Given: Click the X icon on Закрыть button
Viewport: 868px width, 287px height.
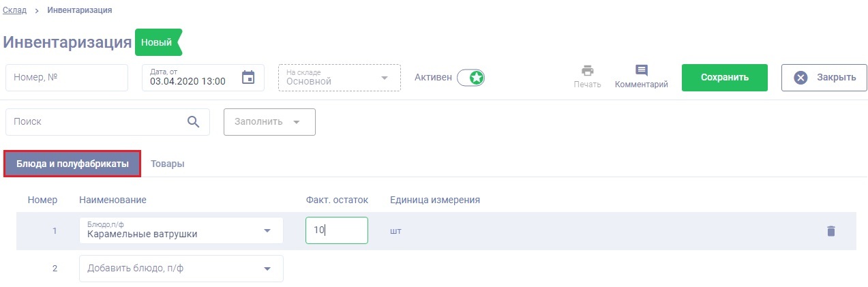Looking at the screenshot, I should (x=801, y=78).
